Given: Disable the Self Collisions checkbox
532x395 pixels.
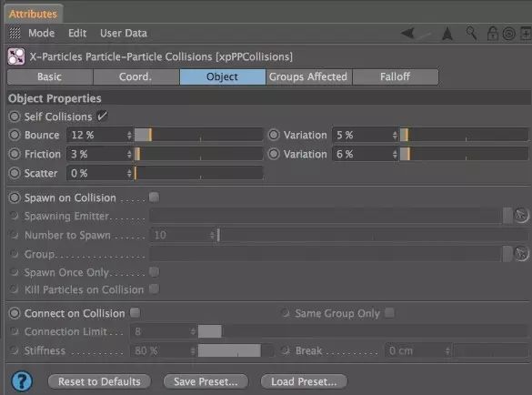Looking at the screenshot, I should (x=102, y=116).
